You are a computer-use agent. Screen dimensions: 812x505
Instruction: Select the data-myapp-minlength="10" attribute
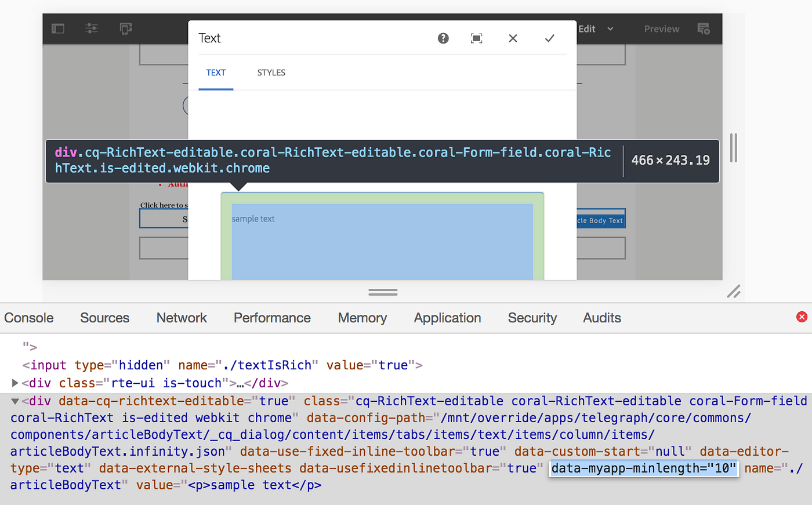[x=644, y=468]
